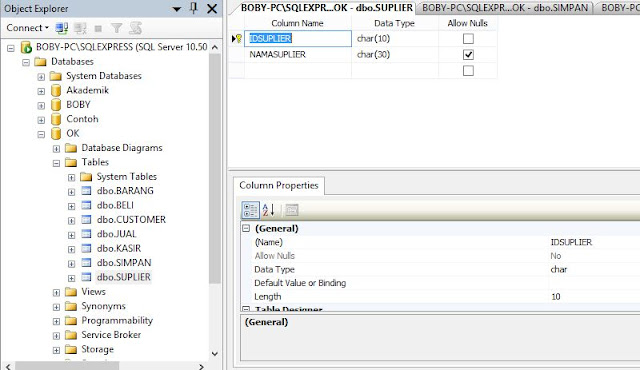The image size is (640, 370).
Task: Click the Data Type column header
Action: (394, 23)
